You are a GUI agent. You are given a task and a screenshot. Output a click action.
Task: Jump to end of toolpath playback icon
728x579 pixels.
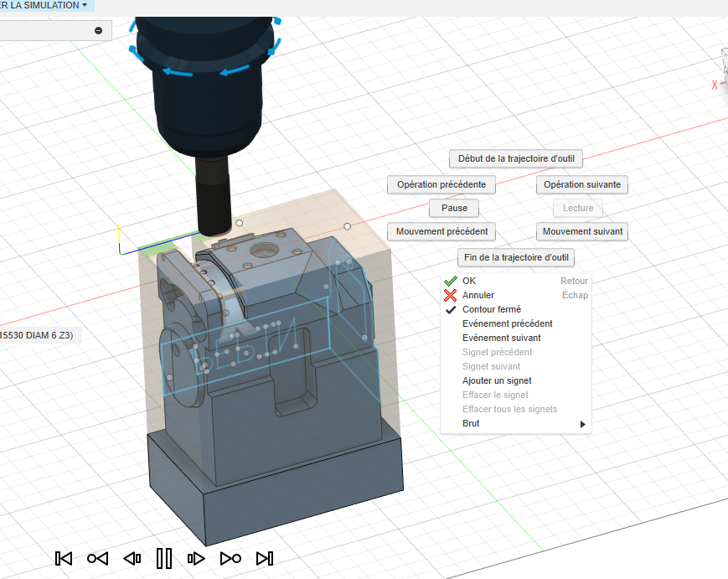tap(265, 558)
